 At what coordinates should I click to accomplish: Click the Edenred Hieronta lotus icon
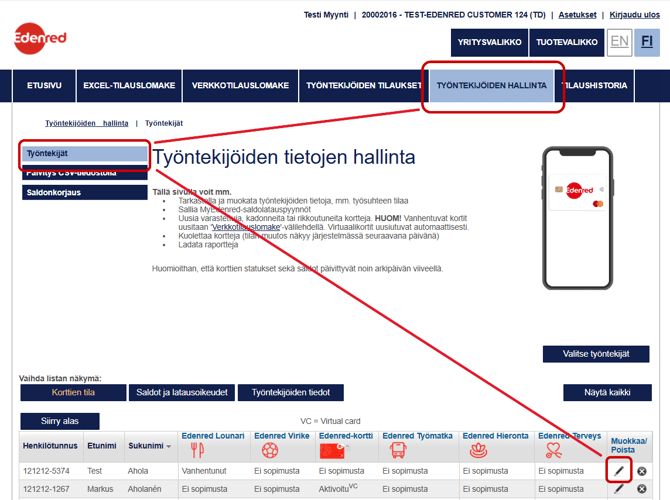[x=478, y=450]
